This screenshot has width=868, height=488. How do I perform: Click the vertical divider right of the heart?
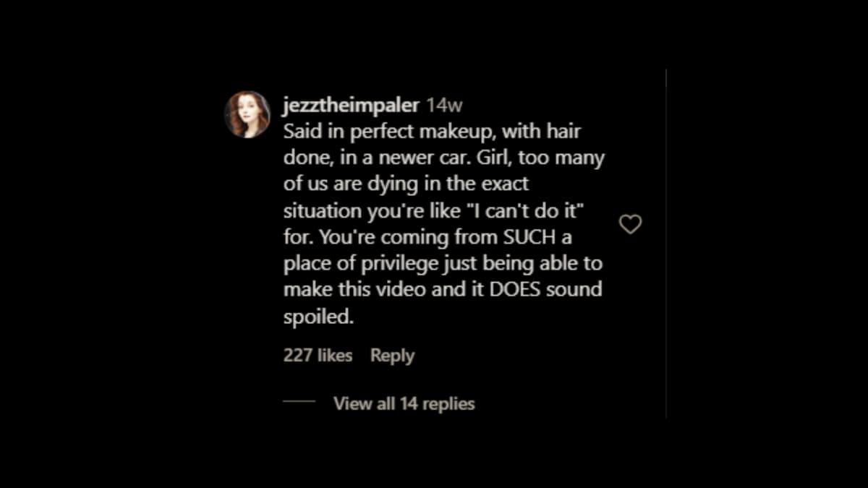point(665,244)
